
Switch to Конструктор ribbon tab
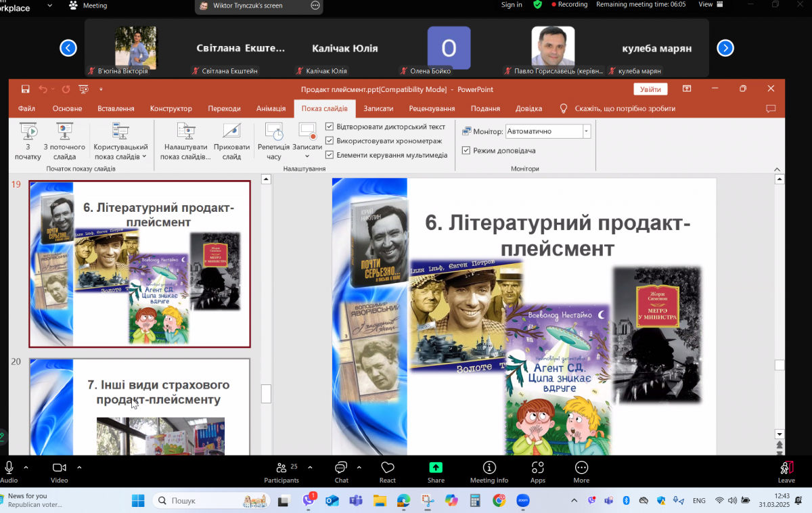pos(171,108)
